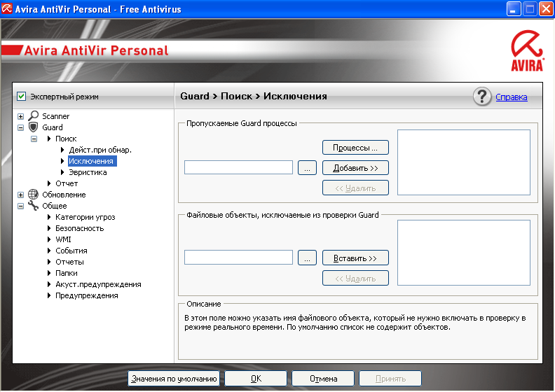Select Поиск in the tree
This screenshot has height=392, width=555.
click(66, 139)
